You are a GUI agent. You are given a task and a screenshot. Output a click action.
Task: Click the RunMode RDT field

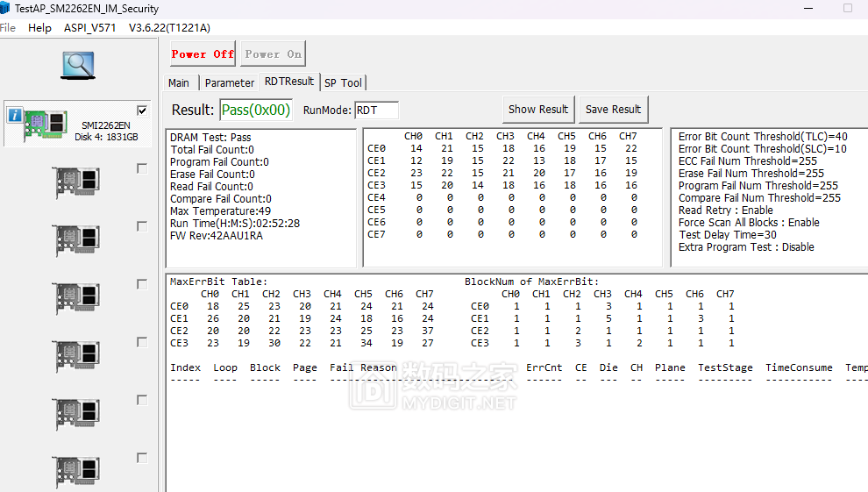[x=376, y=111]
